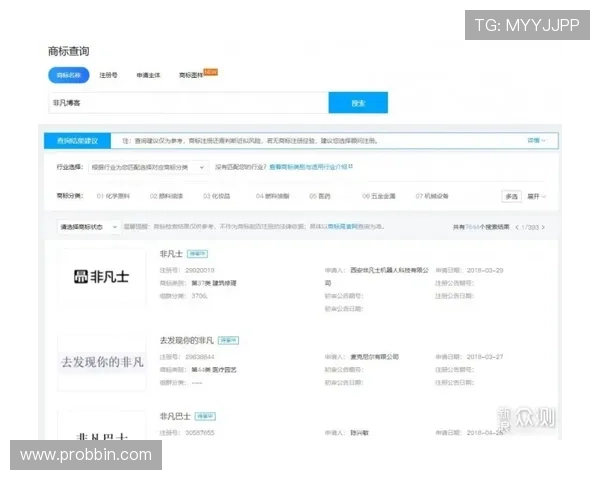600x480 pixels.
Task: Open the 非凡士 trademark title
Action: pos(171,254)
